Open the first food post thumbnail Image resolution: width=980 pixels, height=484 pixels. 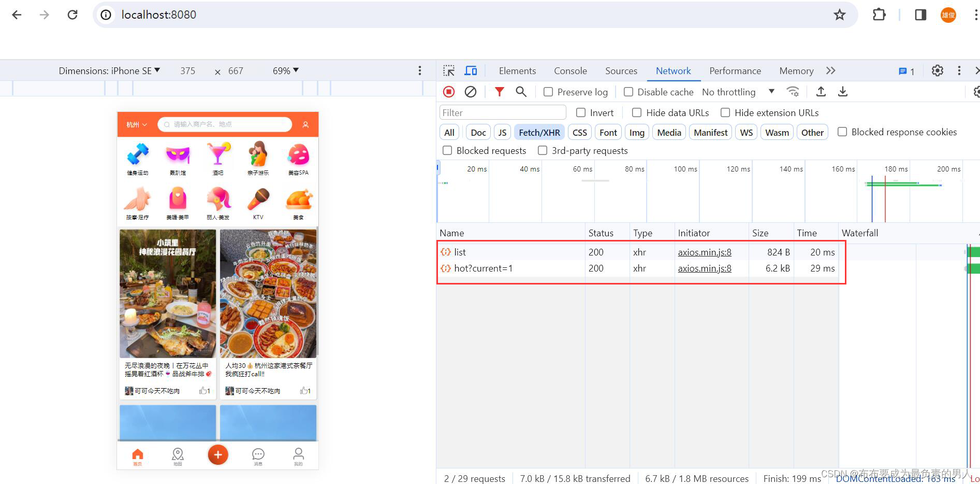168,293
